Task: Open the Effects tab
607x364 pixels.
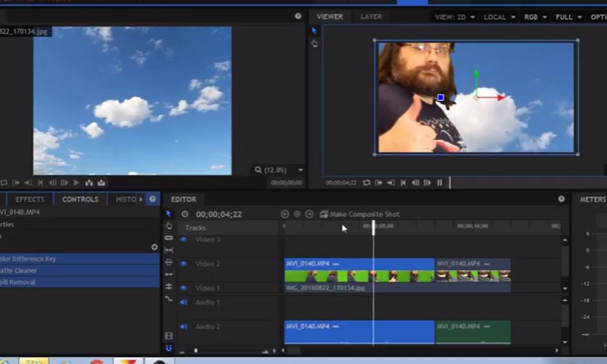Action: pyautogui.click(x=30, y=199)
